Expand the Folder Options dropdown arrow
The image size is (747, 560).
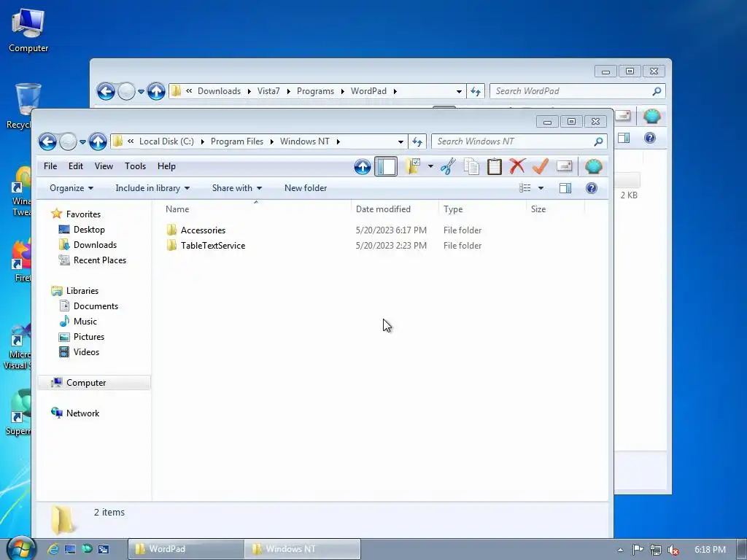(430, 166)
